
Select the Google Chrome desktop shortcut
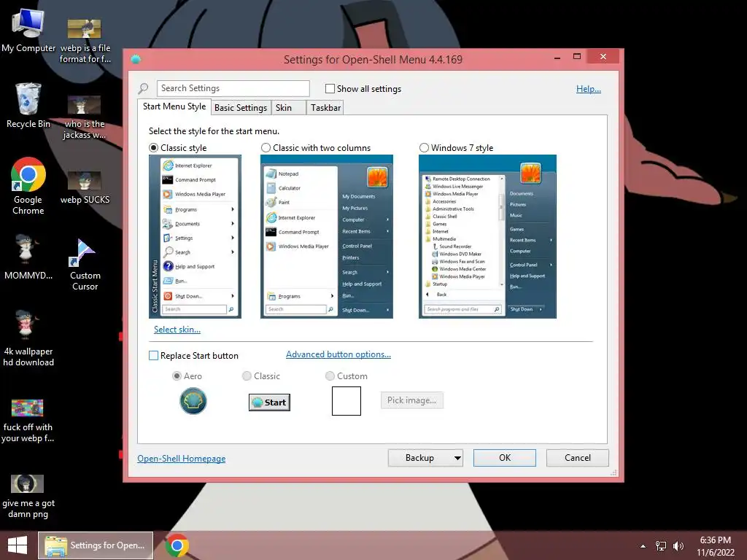28,186
